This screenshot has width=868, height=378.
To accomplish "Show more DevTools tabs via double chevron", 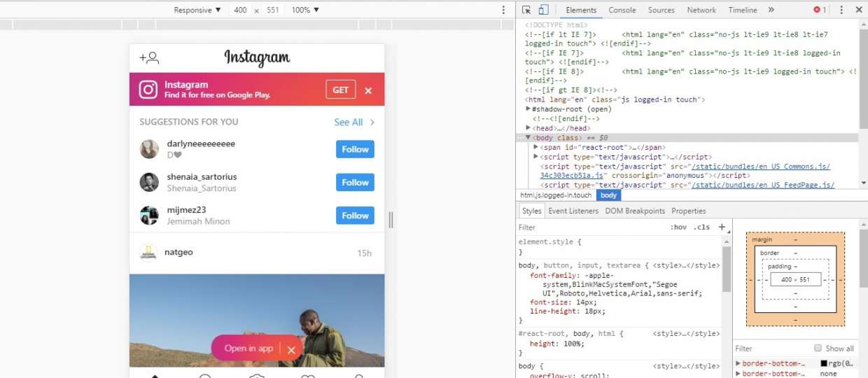I will pyautogui.click(x=771, y=10).
